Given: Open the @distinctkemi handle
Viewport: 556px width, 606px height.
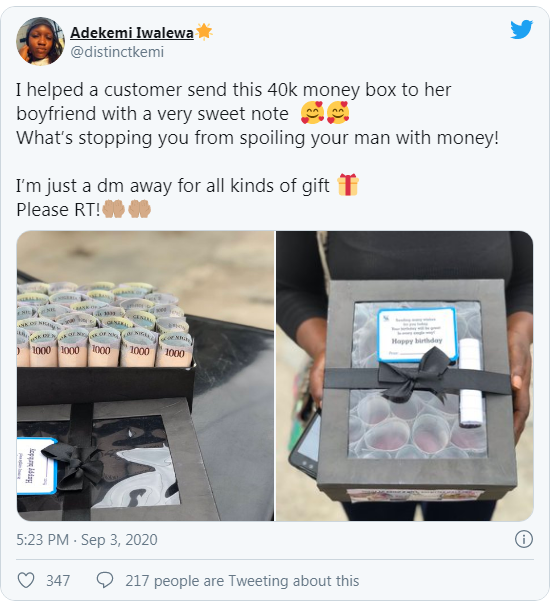Looking at the screenshot, I should coord(117,52).
